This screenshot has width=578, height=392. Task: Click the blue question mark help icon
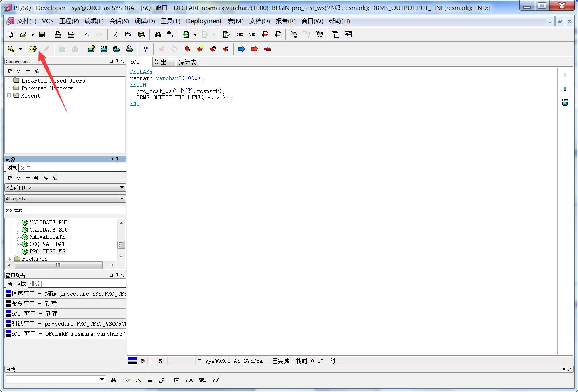pyautogui.click(x=146, y=49)
